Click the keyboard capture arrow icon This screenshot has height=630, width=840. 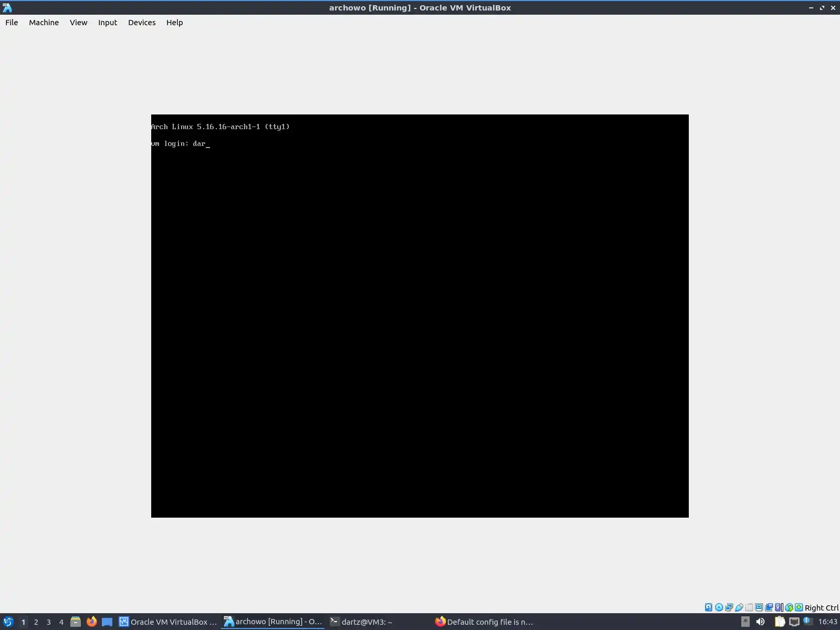coord(799,607)
